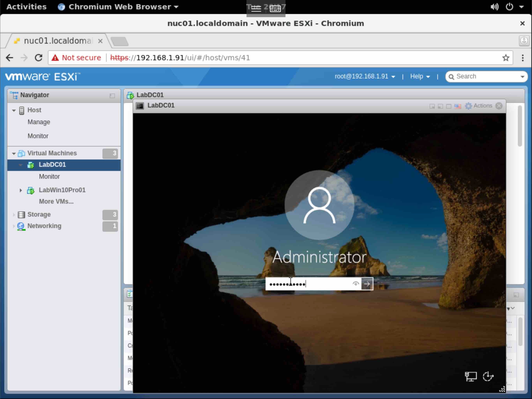Close the nuc01.localdomain tab

point(100,41)
